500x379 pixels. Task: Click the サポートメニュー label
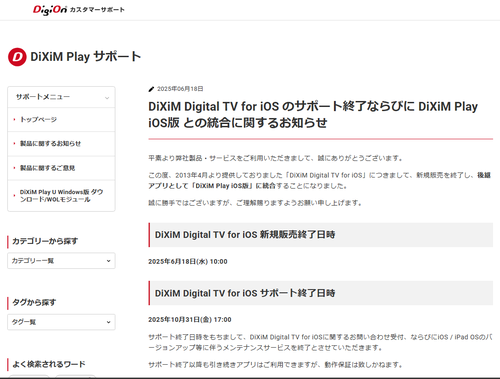pos(43,97)
